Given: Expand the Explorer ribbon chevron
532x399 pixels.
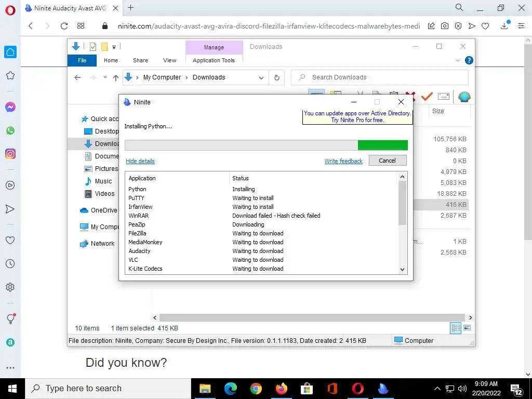Looking at the screenshot, I should tap(458, 60).
